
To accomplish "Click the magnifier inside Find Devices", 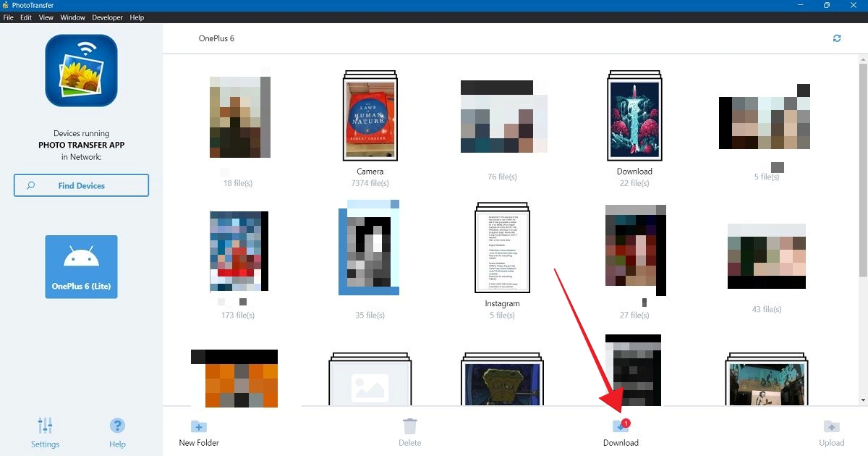I will coord(30,185).
